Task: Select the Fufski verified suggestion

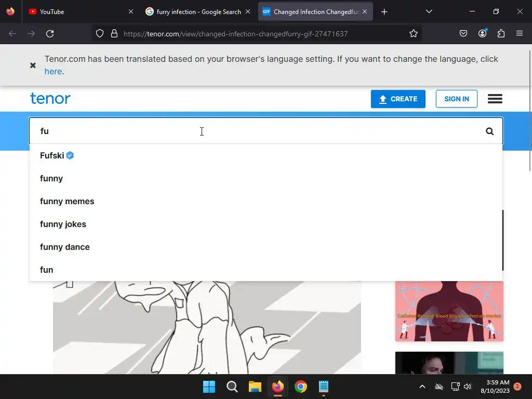Action: tap(265, 155)
